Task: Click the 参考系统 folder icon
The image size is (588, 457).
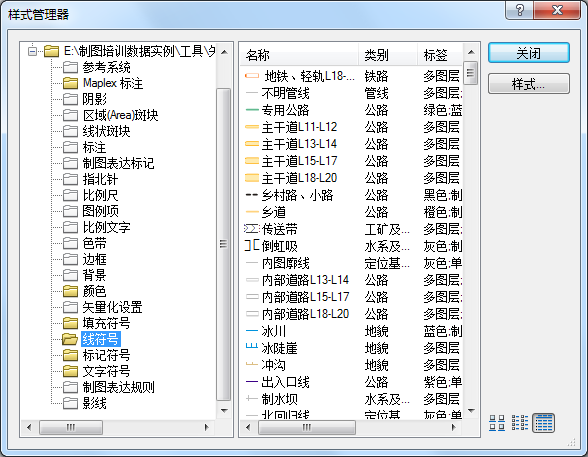Action: tap(70, 67)
